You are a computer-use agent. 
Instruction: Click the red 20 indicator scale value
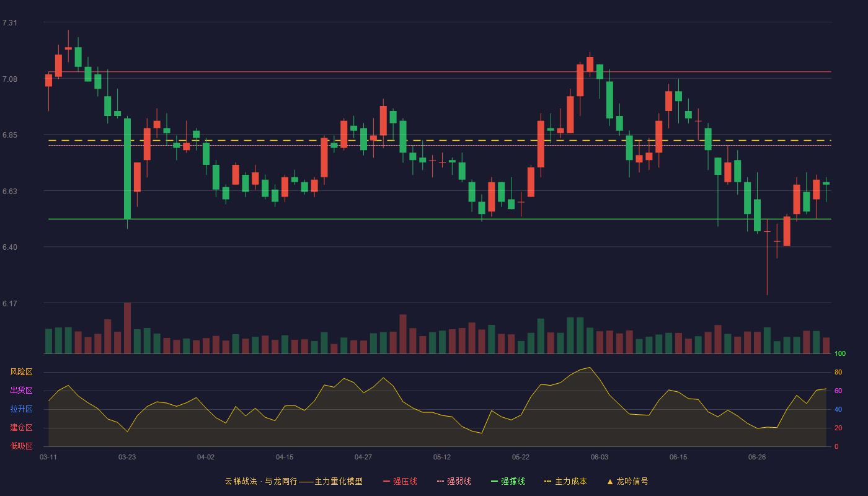[838, 428]
